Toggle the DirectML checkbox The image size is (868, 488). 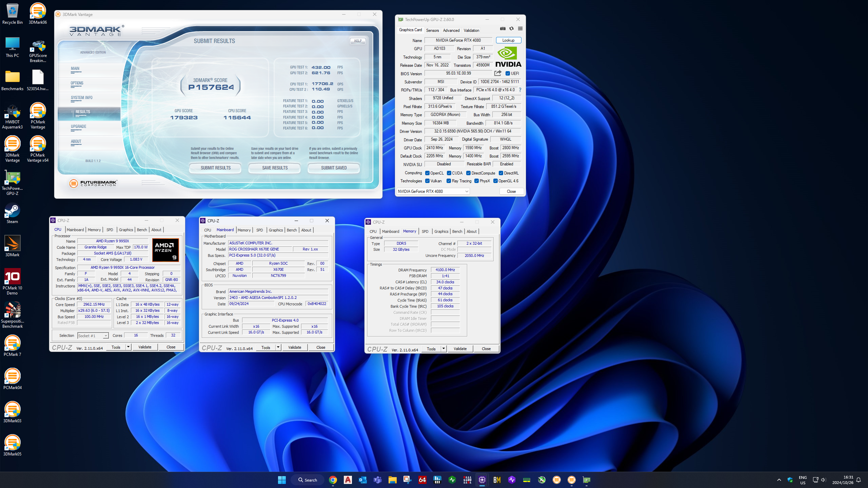pos(501,173)
